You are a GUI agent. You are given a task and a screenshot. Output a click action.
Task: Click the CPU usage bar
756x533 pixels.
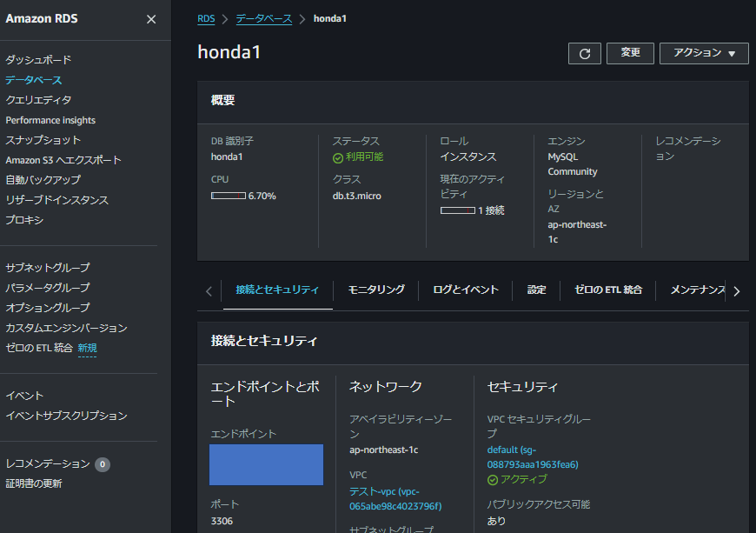(229, 196)
